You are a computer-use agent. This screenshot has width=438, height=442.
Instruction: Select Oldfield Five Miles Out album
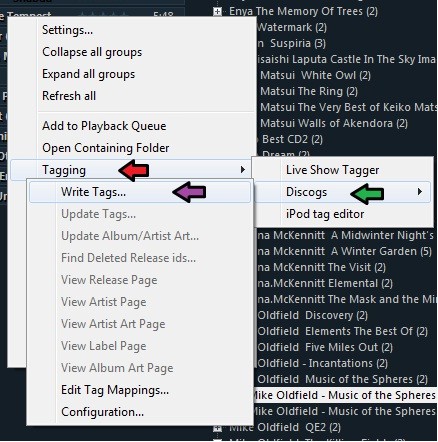coord(325,347)
